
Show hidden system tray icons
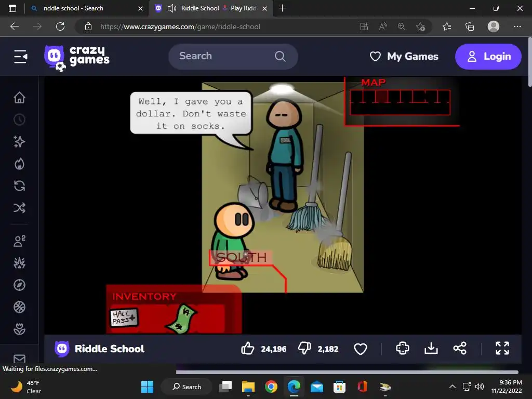[x=453, y=387]
